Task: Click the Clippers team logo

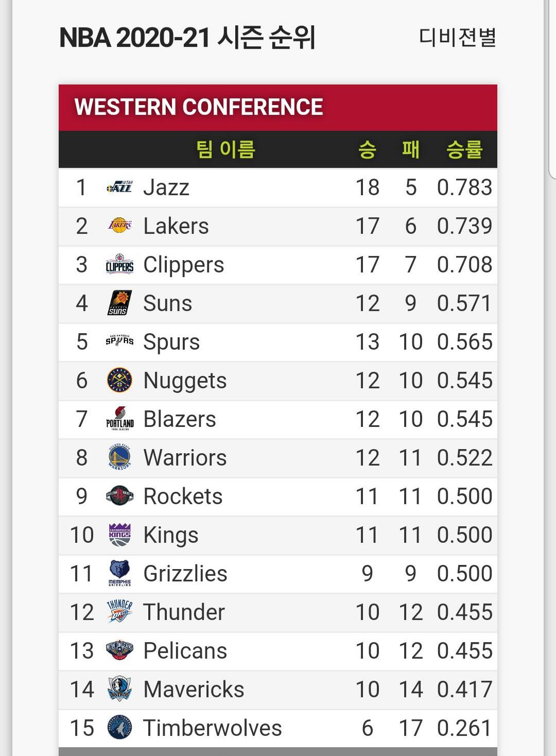Action: [x=119, y=264]
